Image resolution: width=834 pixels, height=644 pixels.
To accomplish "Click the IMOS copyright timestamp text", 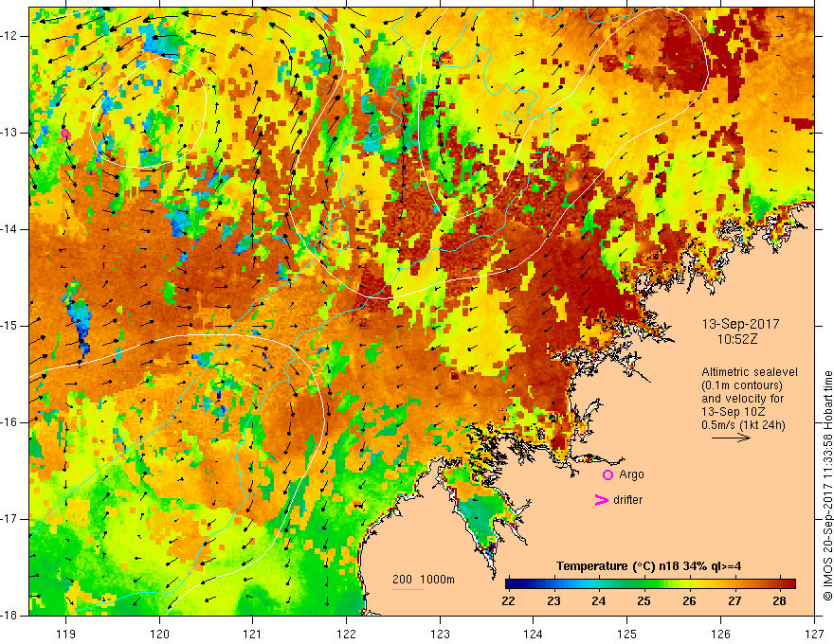I will (827, 487).
